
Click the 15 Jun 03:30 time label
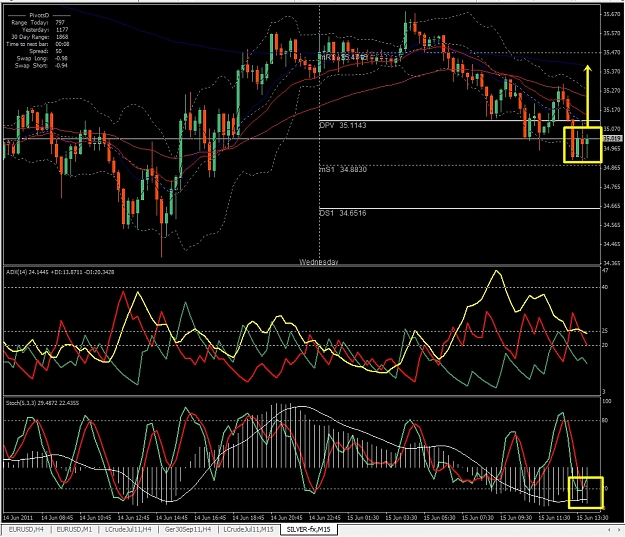click(x=401, y=517)
